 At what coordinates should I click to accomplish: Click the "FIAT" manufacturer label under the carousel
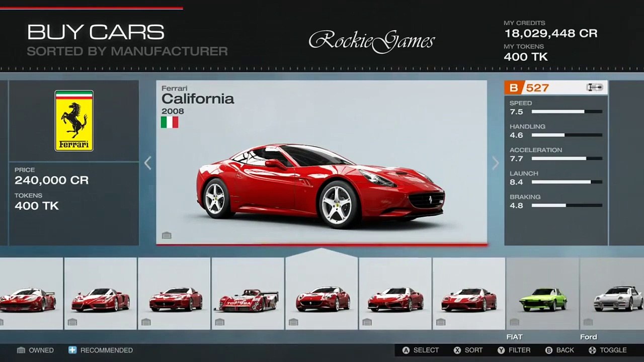click(515, 337)
